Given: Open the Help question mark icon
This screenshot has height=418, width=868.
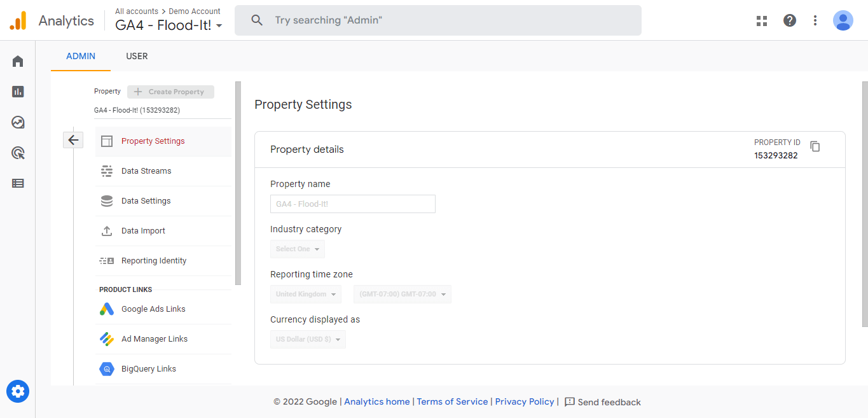Looking at the screenshot, I should 790,20.
